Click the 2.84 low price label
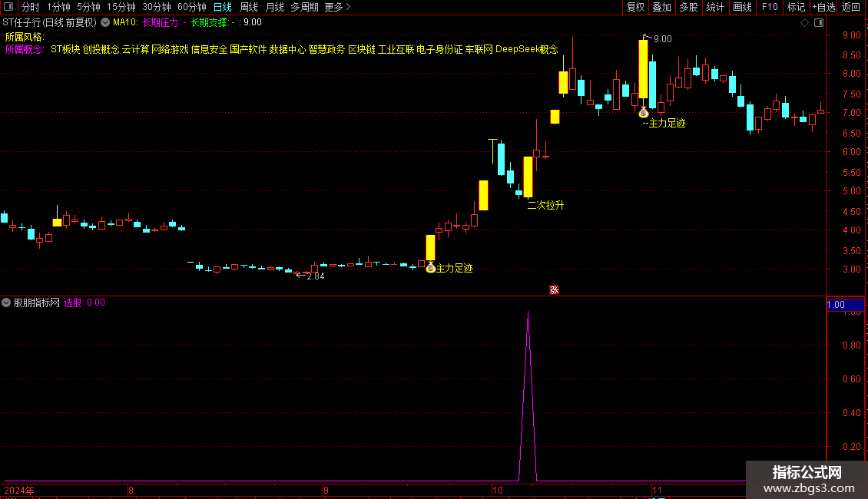The image size is (868, 499). point(316,276)
